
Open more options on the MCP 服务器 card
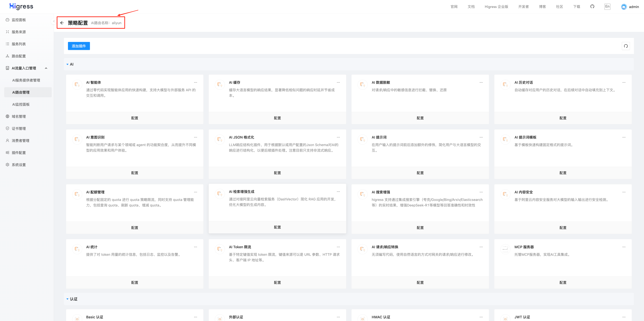(x=624, y=247)
